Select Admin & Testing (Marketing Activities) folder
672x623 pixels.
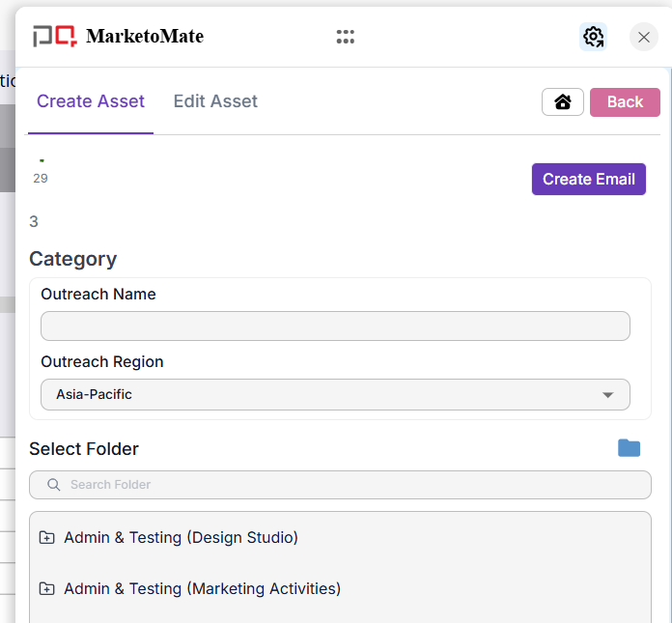click(x=202, y=589)
